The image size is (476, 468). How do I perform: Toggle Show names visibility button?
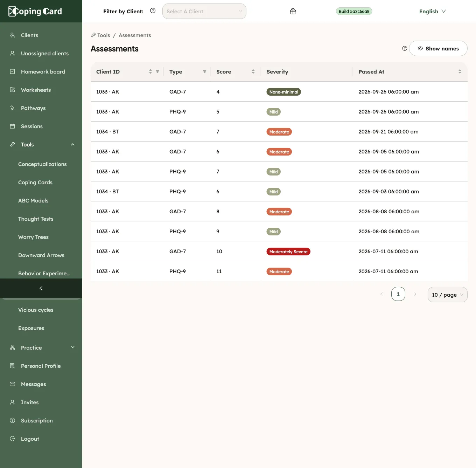[x=438, y=48]
